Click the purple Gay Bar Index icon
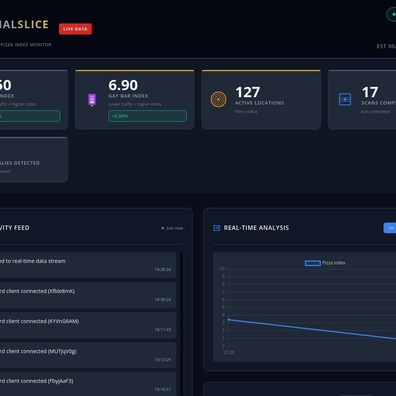Image resolution: width=396 pixels, height=396 pixels. point(92,100)
